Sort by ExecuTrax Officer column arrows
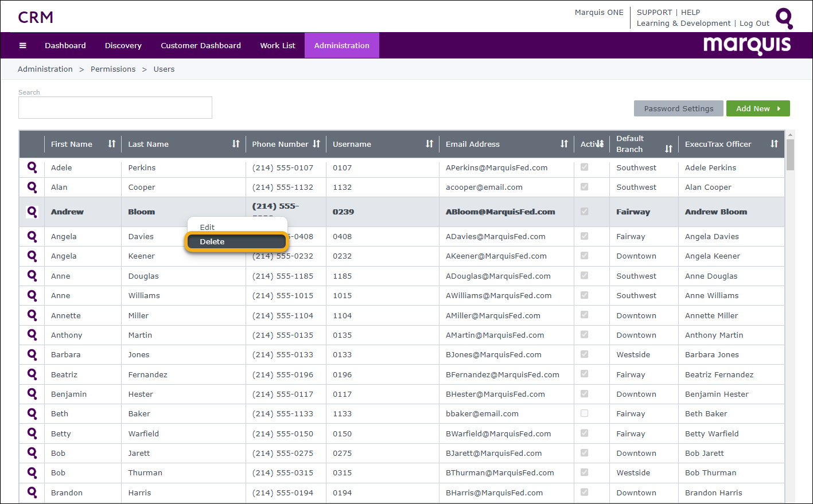This screenshot has width=813, height=504. click(x=774, y=144)
